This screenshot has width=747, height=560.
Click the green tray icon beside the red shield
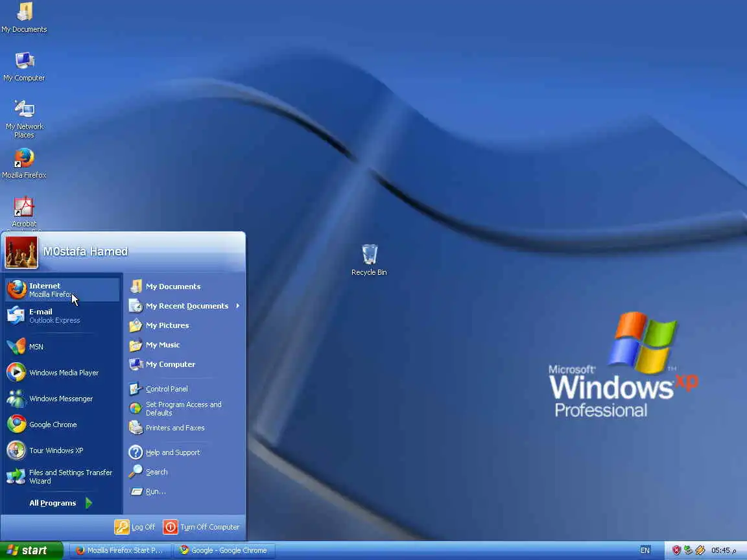[688, 550]
